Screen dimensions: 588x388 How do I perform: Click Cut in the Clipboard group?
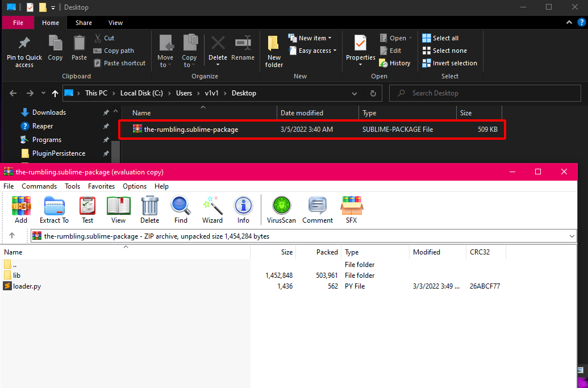coord(104,38)
